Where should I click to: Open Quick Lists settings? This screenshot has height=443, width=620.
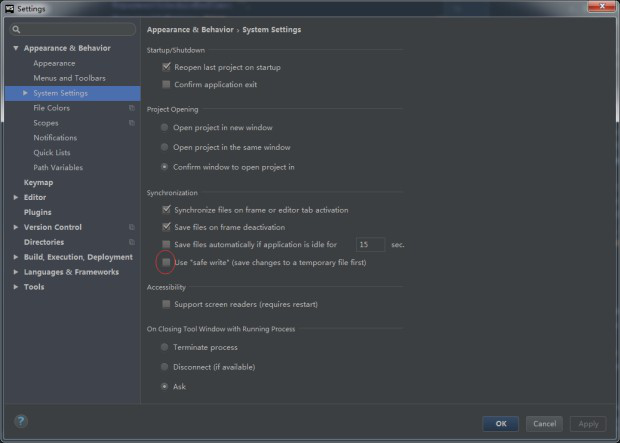tap(52, 153)
